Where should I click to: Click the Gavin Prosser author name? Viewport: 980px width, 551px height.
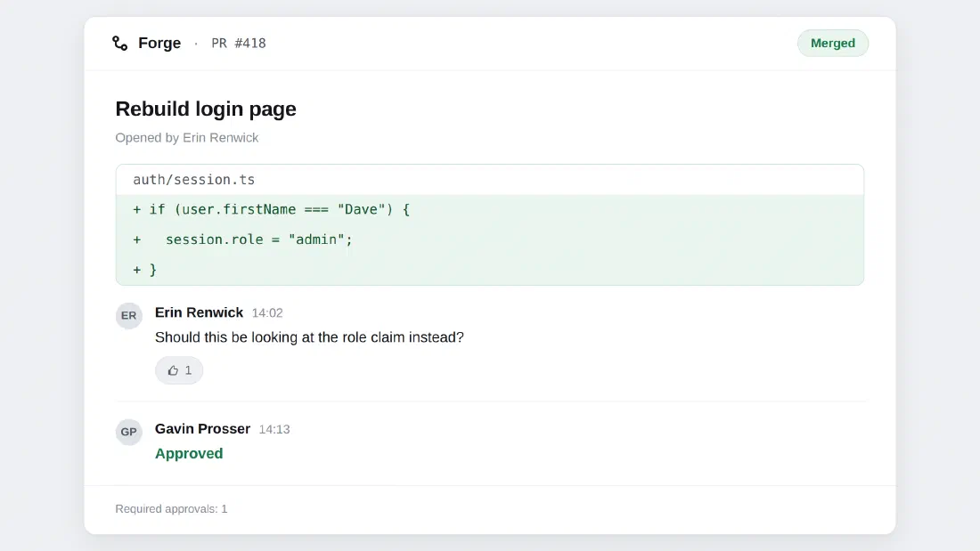(x=202, y=428)
